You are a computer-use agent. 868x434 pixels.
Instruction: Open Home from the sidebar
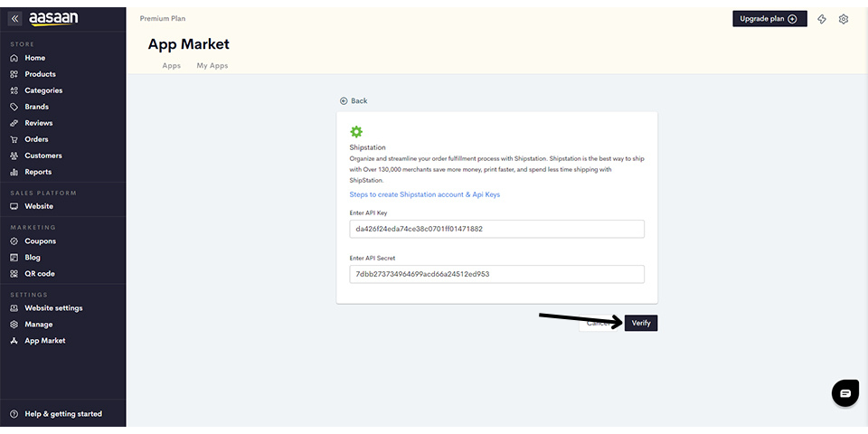click(x=35, y=58)
